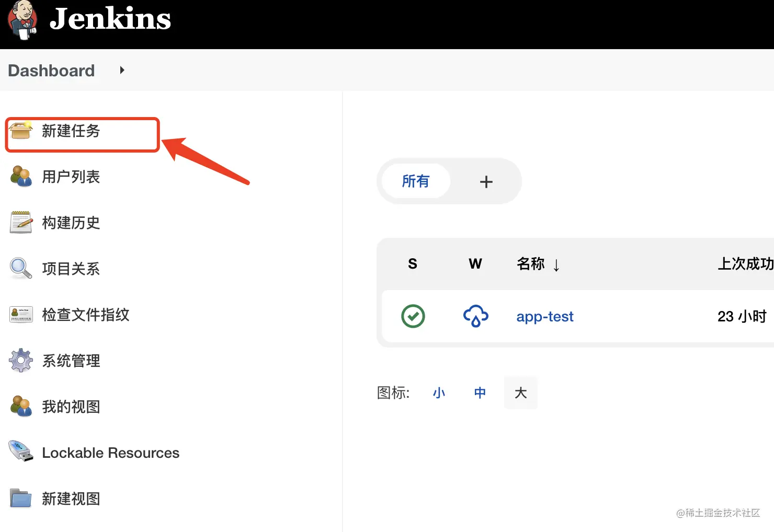The image size is (774, 532).
Task: Click the 新建视图 folder icon
Action: coord(20,499)
